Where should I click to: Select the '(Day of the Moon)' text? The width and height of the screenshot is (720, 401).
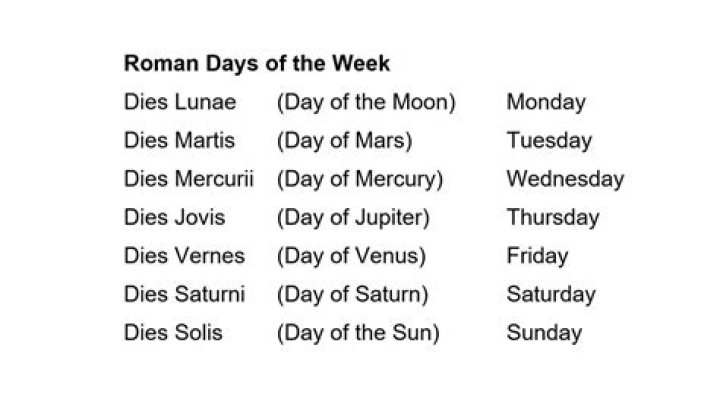[x=366, y=102]
